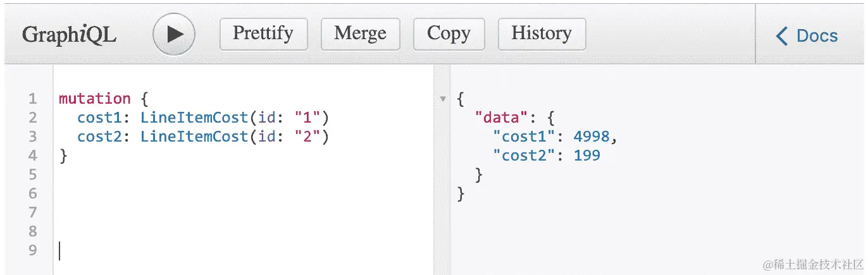
Task: Run the query with the Execute button
Action: 174,34
